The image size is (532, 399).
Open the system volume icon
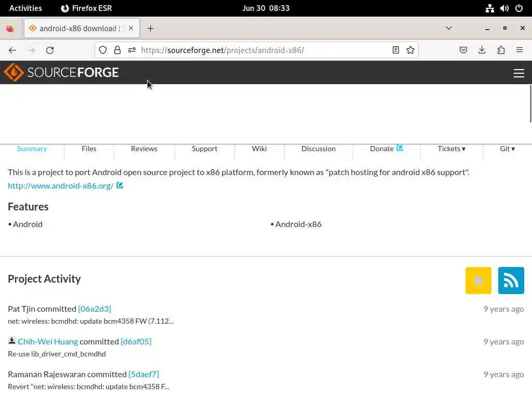(504, 8)
